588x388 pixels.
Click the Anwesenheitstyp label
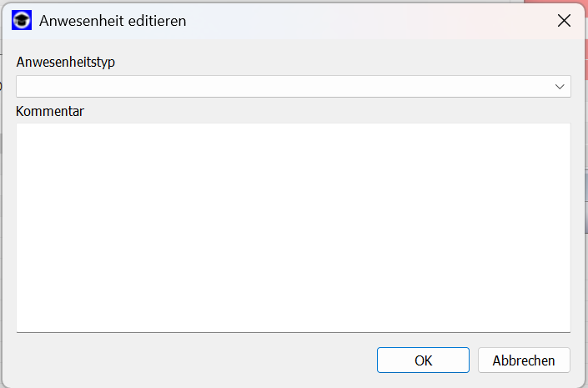66,62
